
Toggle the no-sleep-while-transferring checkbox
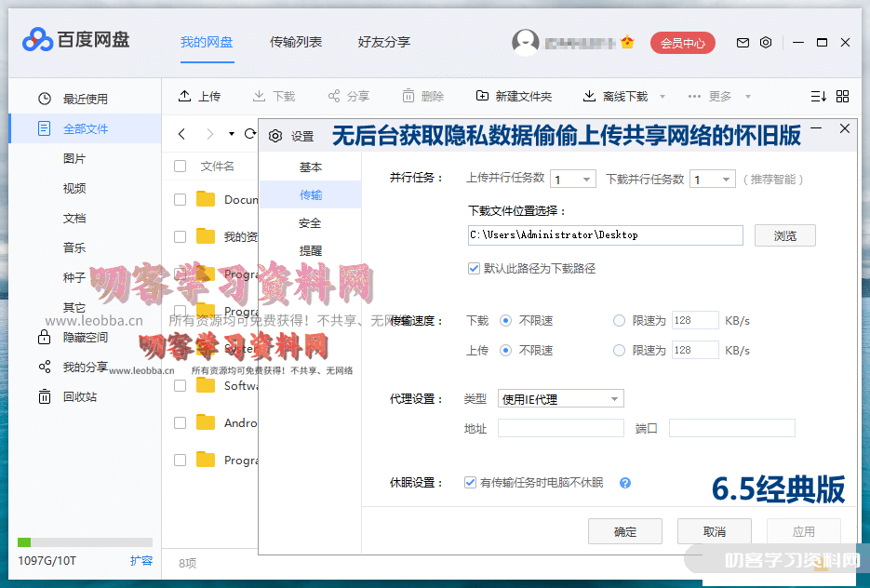[x=471, y=483]
